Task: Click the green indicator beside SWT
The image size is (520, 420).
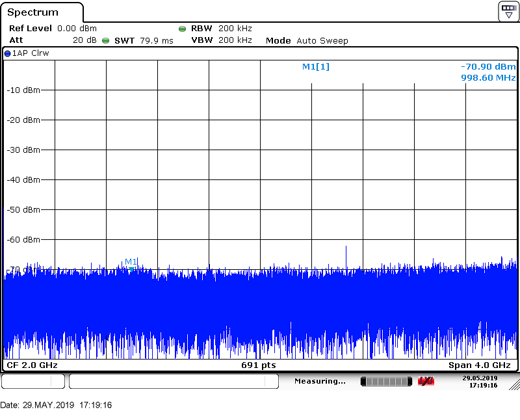Action: [105, 41]
